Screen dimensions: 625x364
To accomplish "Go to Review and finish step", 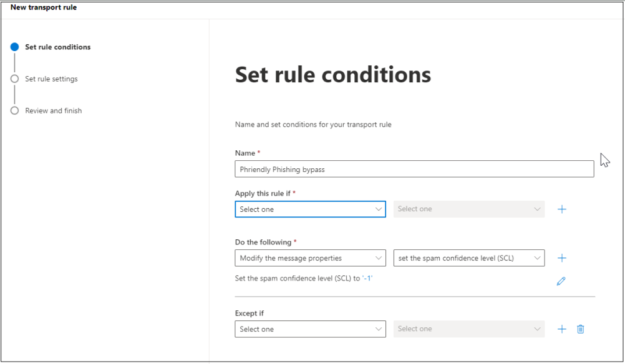I will (54, 111).
